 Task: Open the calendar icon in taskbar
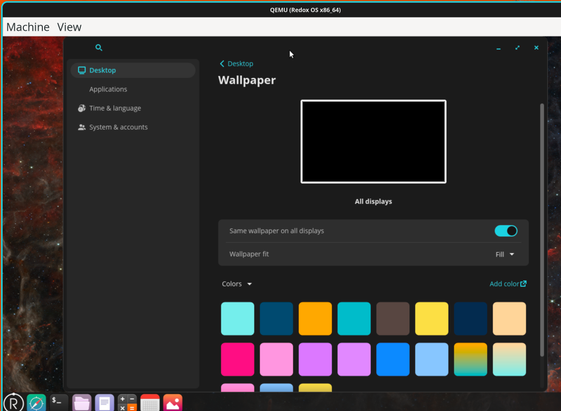click(x=150, y=403)
